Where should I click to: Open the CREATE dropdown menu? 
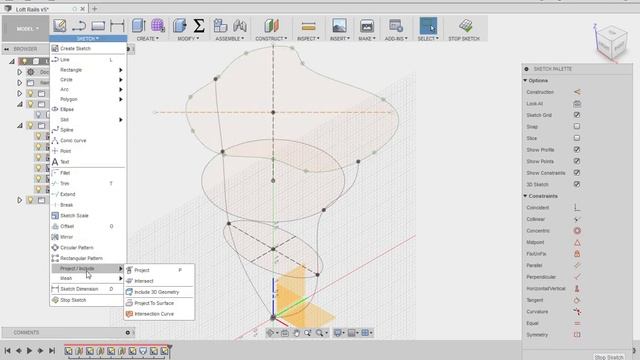click(x=147, y=38)
